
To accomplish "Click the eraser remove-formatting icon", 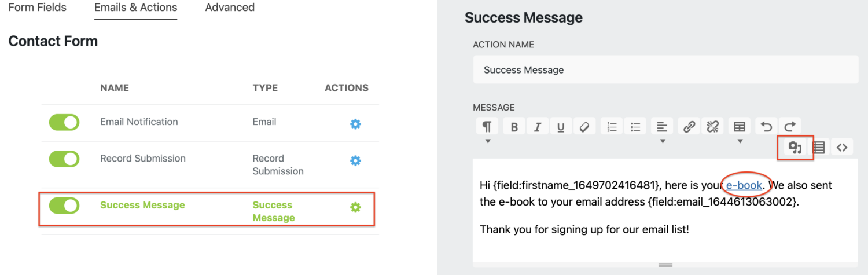I will pos(584,127).
